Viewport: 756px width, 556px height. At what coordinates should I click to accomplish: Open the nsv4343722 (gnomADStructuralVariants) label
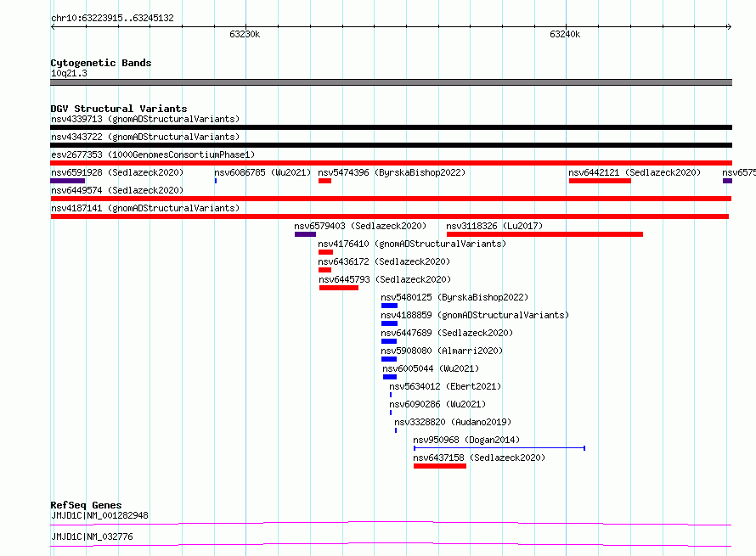[x=145, y=137]
